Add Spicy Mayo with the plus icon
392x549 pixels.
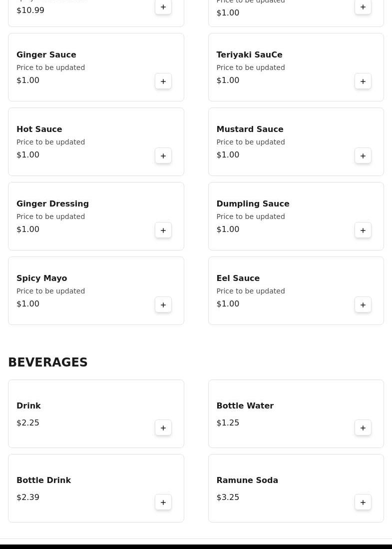point(163,304)
